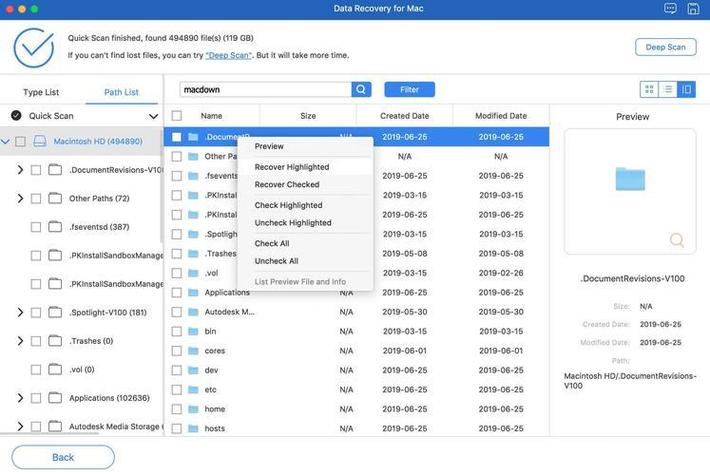Click folder icon beside .Spotlight-V100 (181)
Screen dimensions: 710x475
click(55, 312)
